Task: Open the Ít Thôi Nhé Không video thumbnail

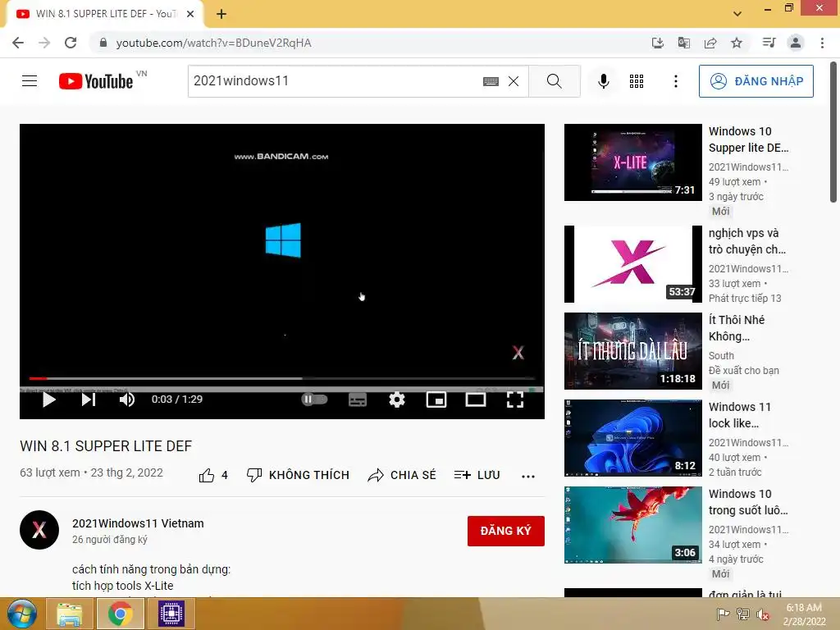Action: point(632,351)
